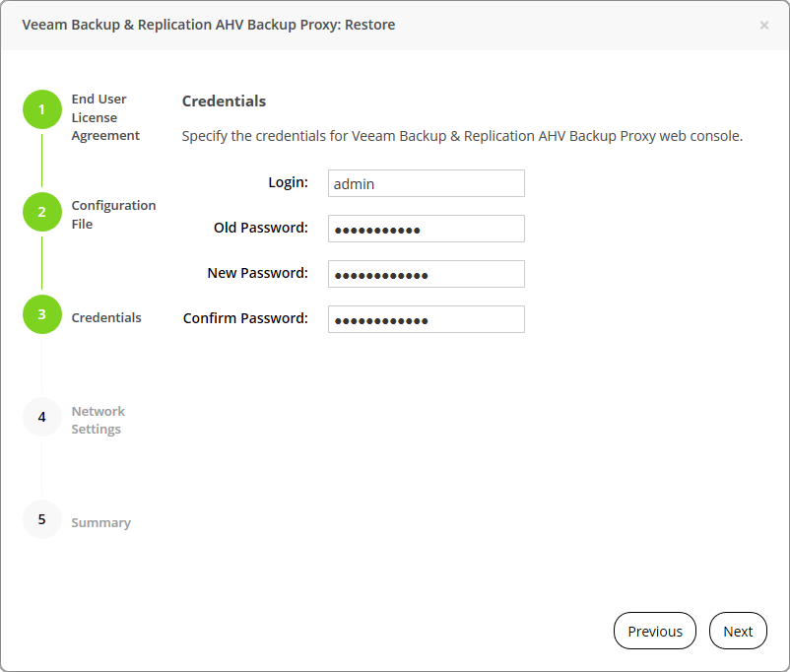Viewport: 790px width, 672px height.
Task: Close the Restore wizard dialog
Action: coord(763,25)
